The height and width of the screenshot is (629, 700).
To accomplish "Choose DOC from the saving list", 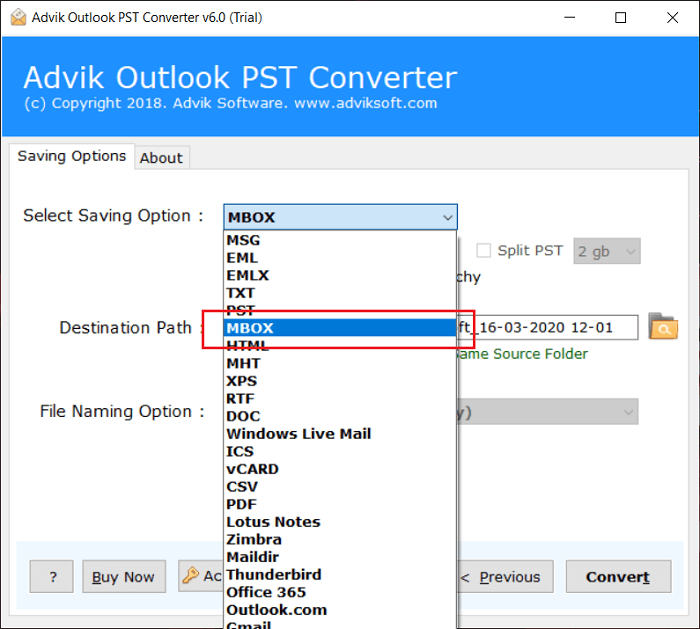I will (x=340, y=416).
